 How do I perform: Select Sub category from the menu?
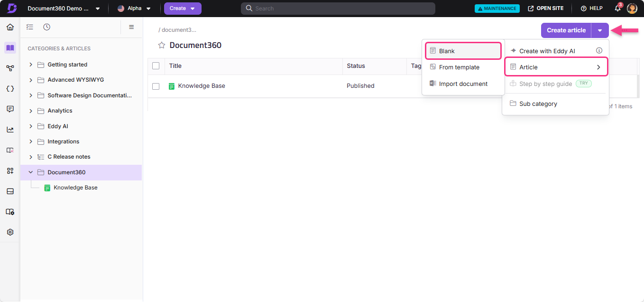539,104
